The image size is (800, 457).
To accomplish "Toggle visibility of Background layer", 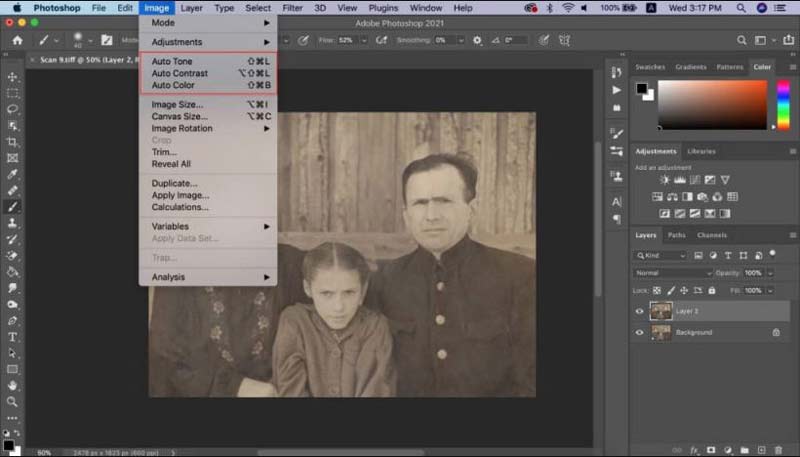I will 640,332.
